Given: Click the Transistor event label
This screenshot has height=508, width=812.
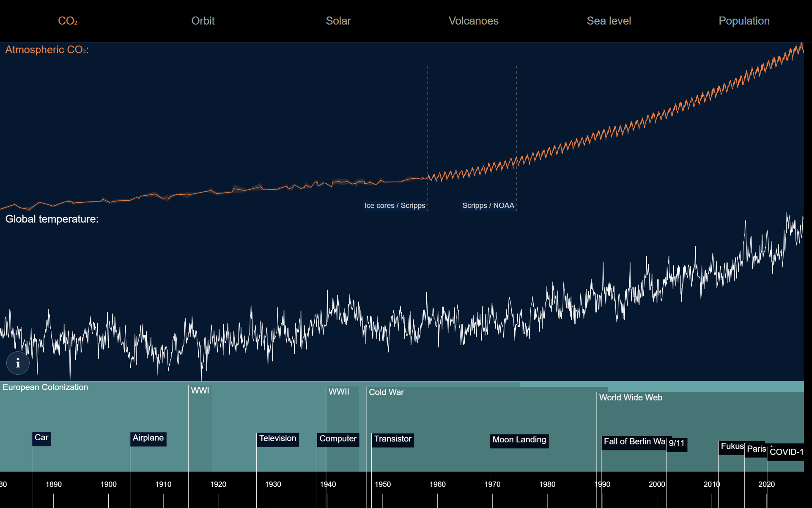Looking at the screenshot, I should coord(392,440).
